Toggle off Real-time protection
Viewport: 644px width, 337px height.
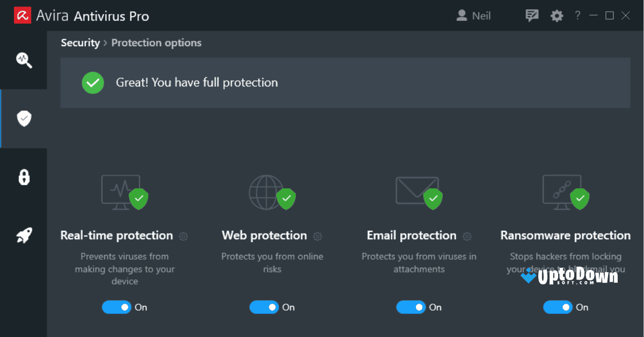[x=116, y=307]
